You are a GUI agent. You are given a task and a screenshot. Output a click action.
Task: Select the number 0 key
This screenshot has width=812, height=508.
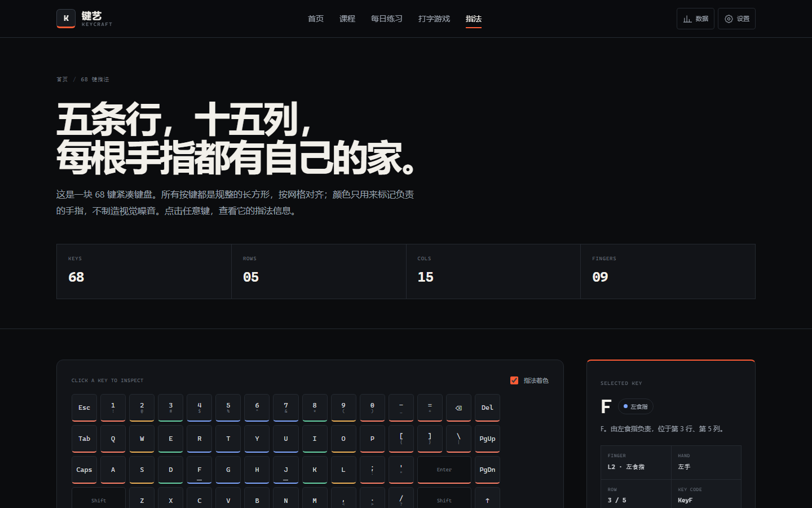click(372, 408)
